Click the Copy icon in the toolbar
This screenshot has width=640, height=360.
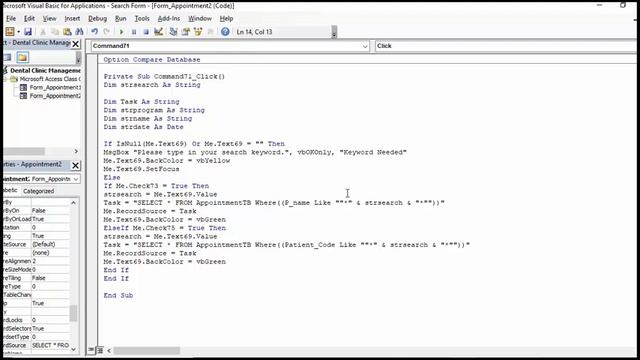coord(55,31)
